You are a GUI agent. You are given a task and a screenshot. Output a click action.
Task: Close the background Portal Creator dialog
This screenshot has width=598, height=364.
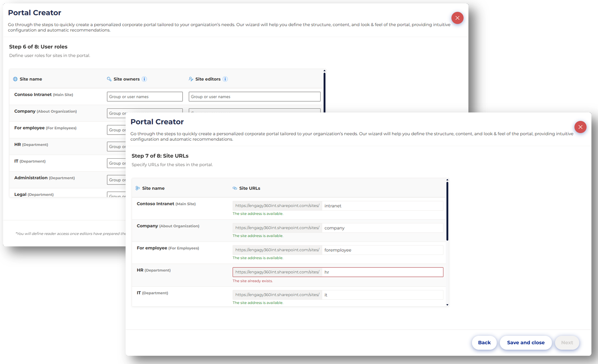[x=457, y=18]
